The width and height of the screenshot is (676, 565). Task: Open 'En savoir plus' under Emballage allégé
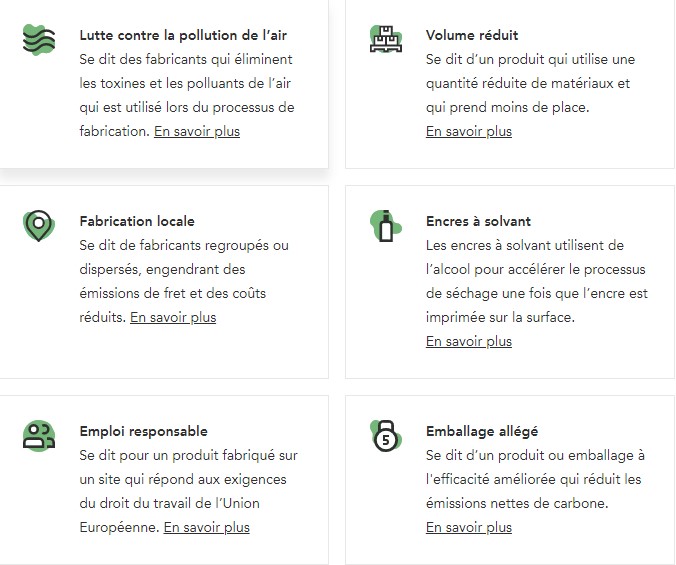468,527
